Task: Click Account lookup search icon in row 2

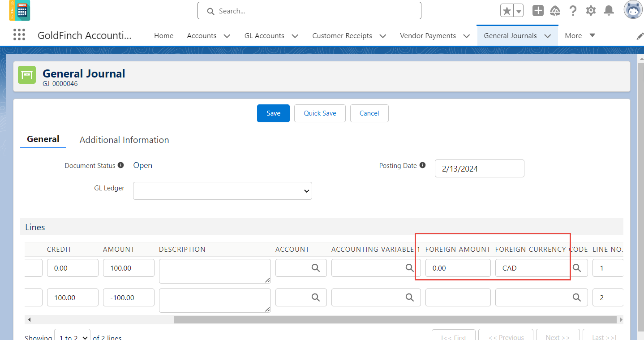Action: coord(316,297)
